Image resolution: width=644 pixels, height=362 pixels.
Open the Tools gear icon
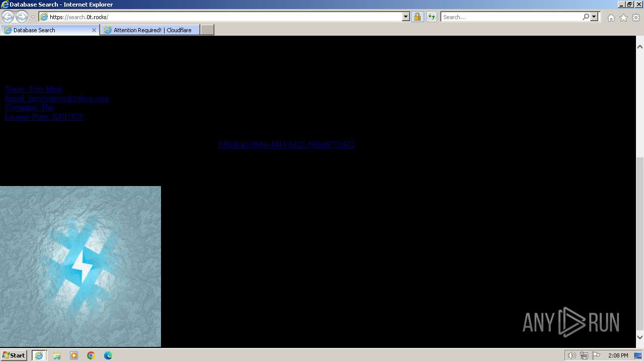tap(636, 18)
